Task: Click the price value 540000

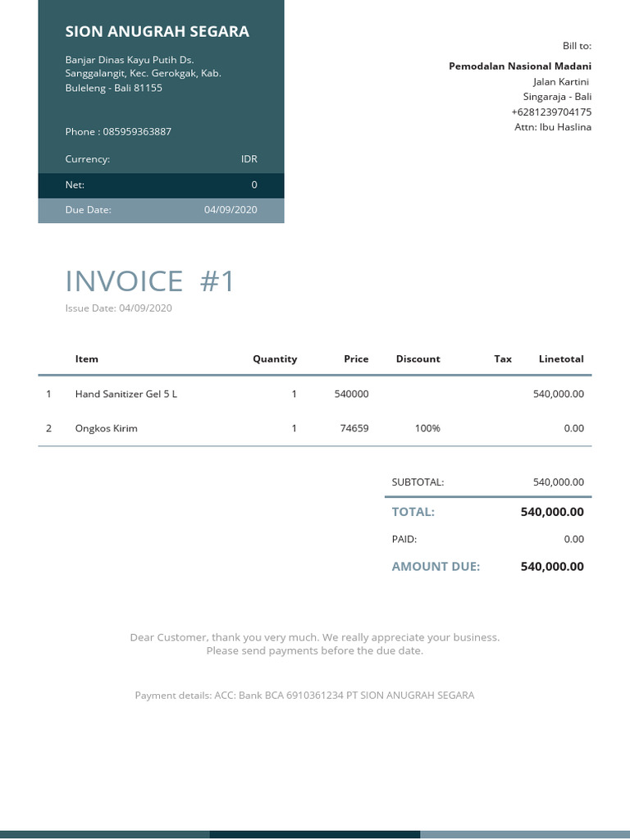Action: coord(351,395)
